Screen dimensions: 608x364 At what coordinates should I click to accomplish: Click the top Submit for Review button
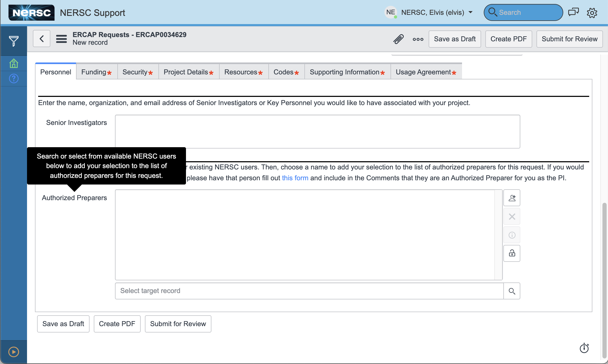point(569,39)
